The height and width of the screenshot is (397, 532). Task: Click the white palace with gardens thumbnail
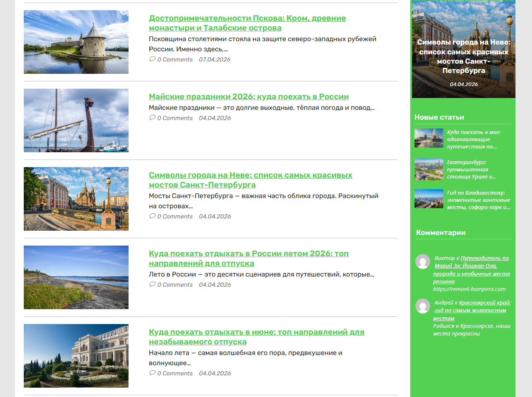pos(76,356)
